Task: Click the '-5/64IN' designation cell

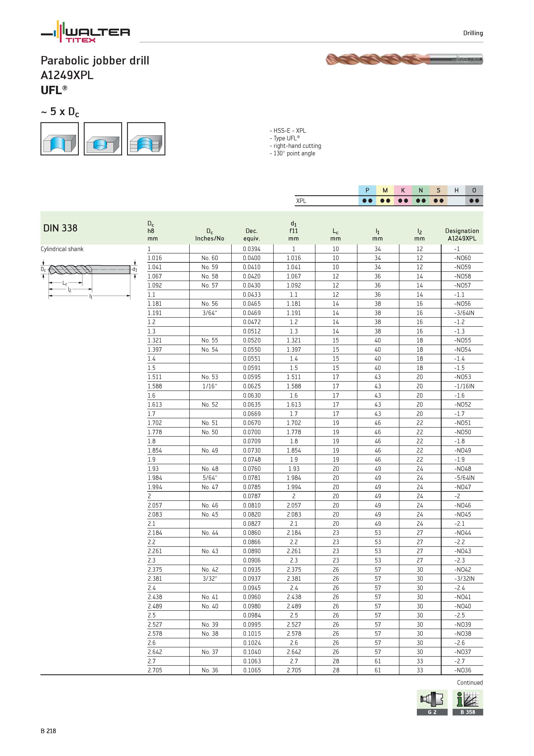Action: pyautogui.click(x=464, y=478)
